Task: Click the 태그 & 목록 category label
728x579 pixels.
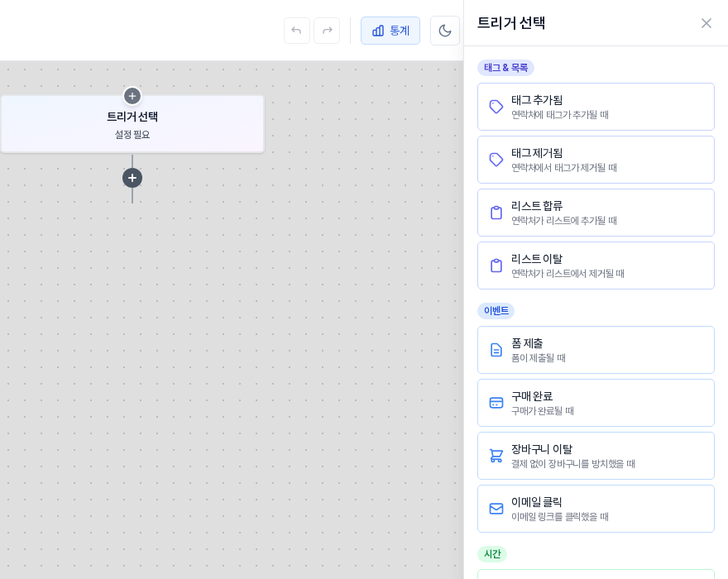Action: pos(506,68)
